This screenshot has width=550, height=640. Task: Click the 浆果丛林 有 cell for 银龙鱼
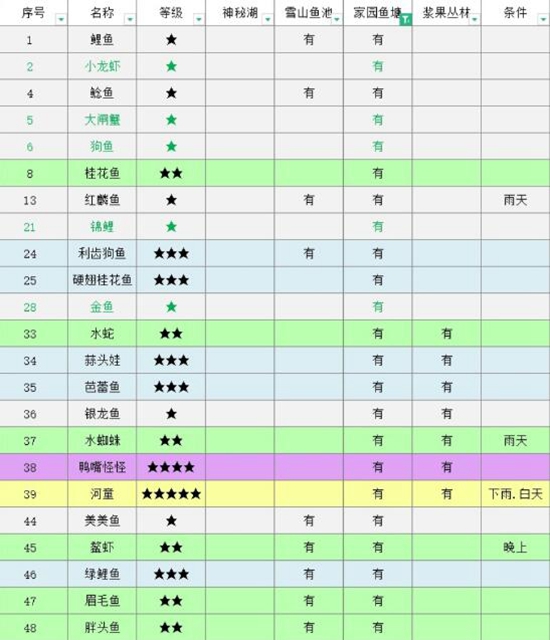(447, 413)
